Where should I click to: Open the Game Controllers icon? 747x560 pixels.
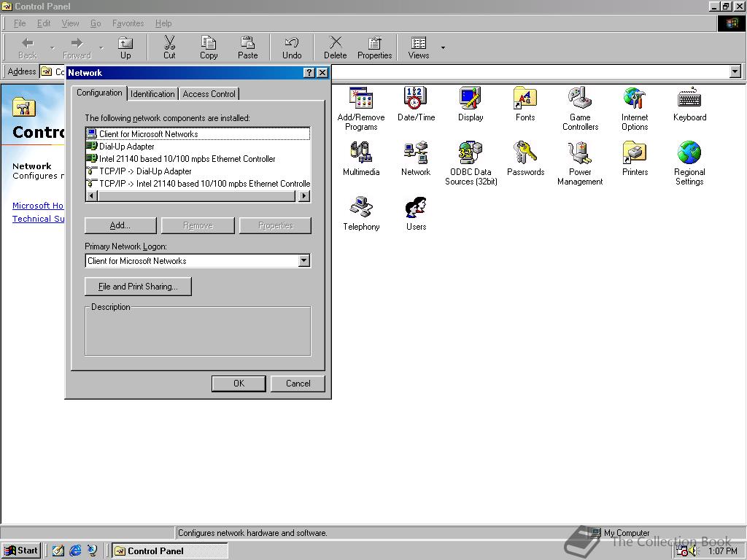coord(580,109)
